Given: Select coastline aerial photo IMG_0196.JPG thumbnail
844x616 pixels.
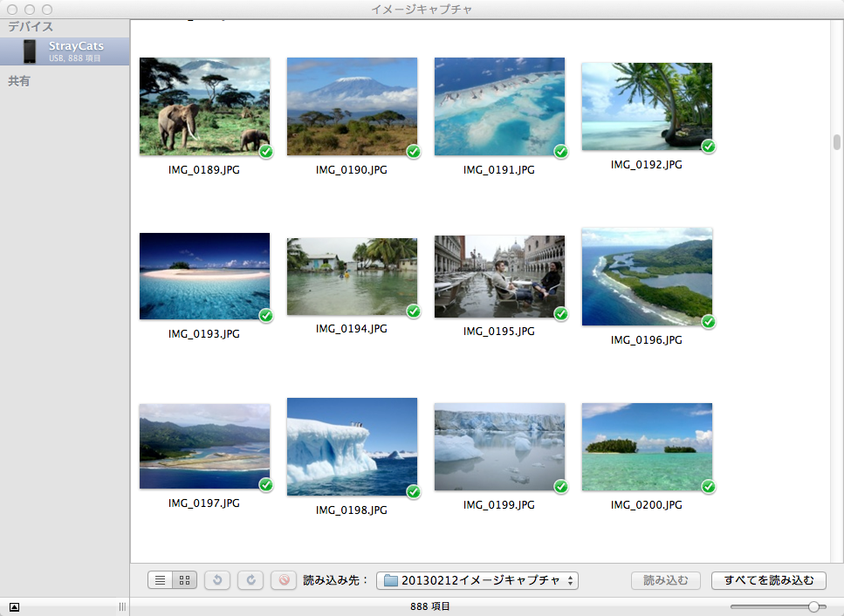Looking at the screenshot, I should (647, 277).
